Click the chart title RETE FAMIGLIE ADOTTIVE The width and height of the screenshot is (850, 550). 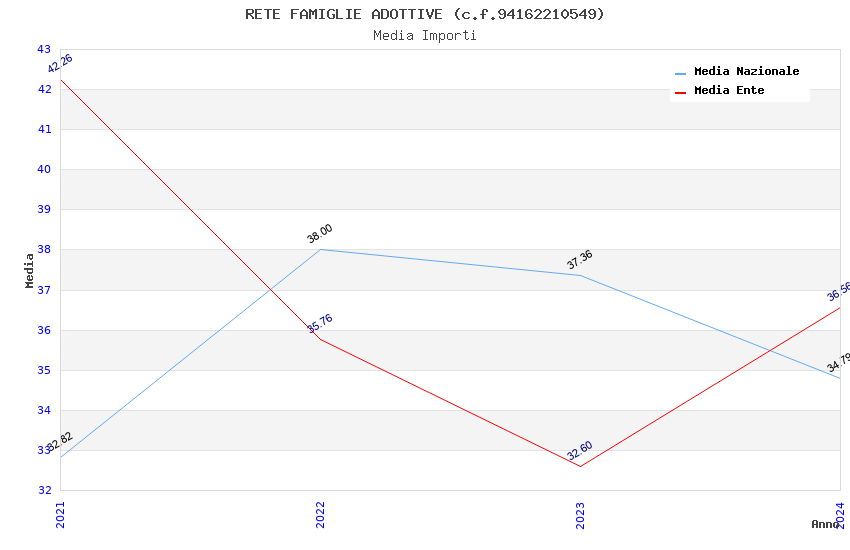tap(425, 14)
